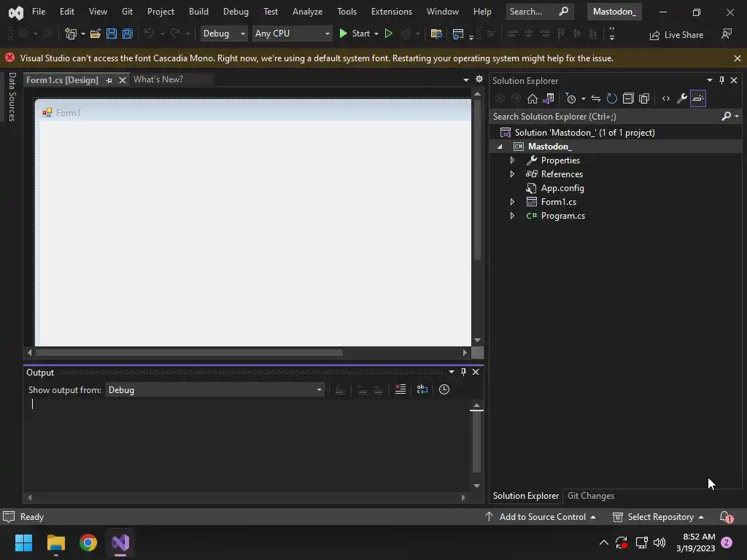Open the New Project dropdown arrow

[x=83, y=34]
